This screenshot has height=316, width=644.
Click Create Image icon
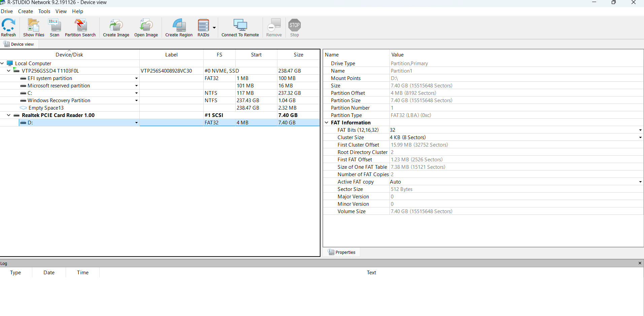point(116,25)
